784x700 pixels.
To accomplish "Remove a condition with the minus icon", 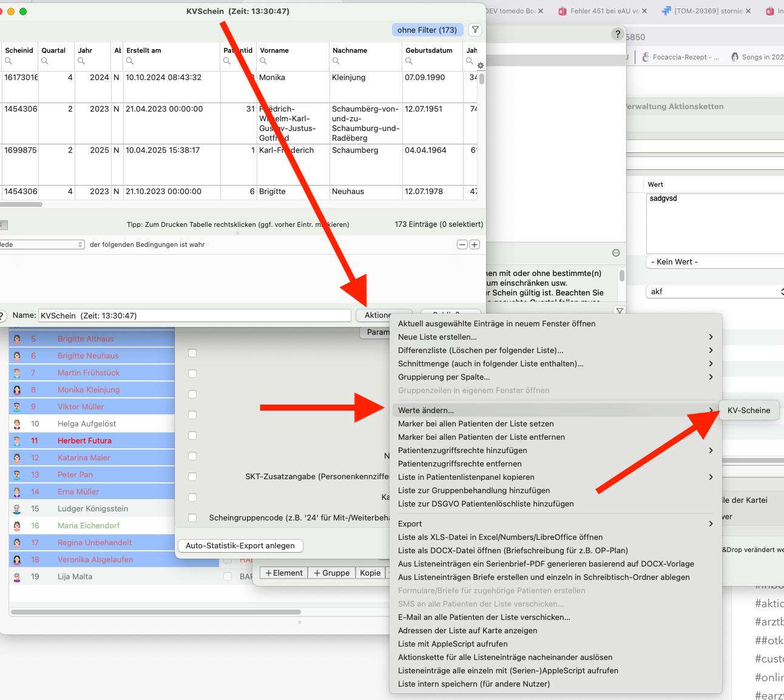I will (462, 244).
